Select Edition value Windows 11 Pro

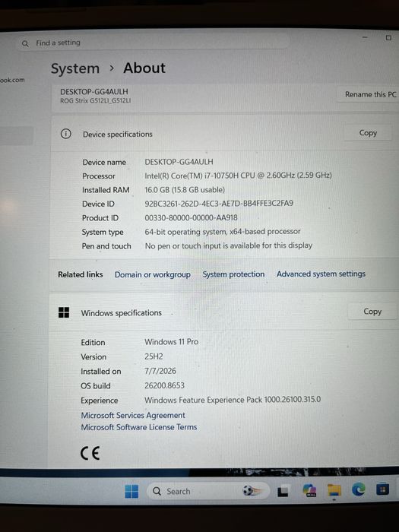[171, 342]
